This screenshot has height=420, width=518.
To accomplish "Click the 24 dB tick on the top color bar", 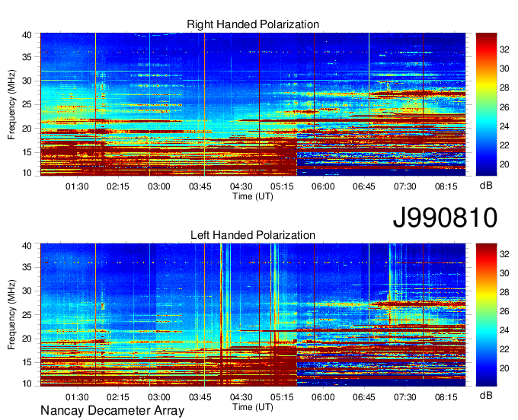I will point(504,126).
